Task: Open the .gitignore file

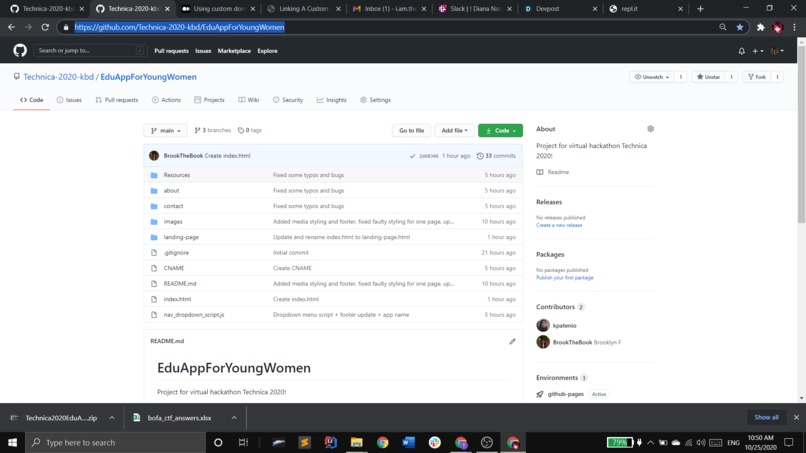Action: tap(176, 252)
